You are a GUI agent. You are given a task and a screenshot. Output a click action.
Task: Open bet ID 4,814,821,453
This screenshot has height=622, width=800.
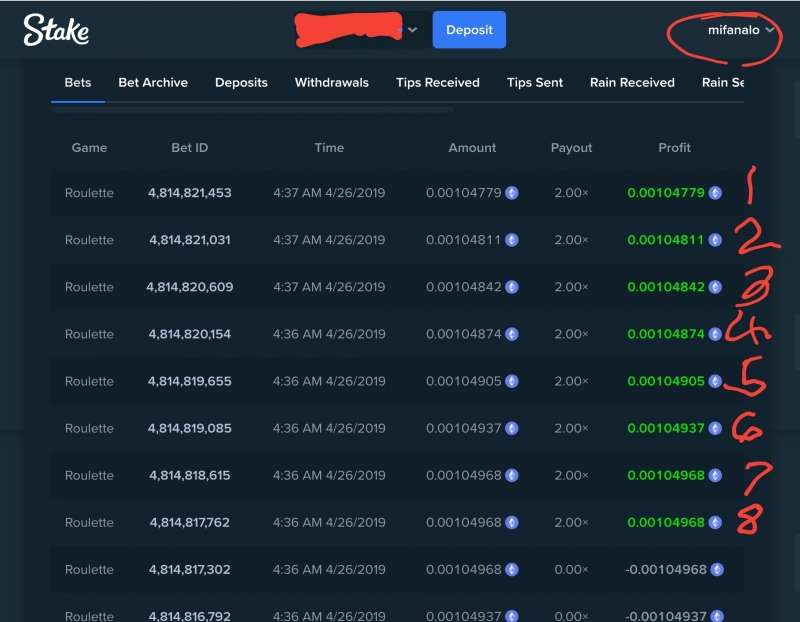(189, 193)
